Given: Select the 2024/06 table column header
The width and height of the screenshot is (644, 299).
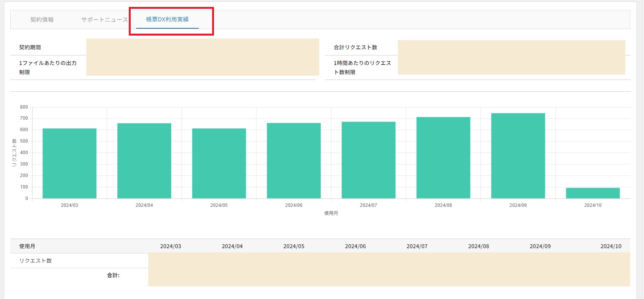Looking at the screenshot, I should 355,246.
